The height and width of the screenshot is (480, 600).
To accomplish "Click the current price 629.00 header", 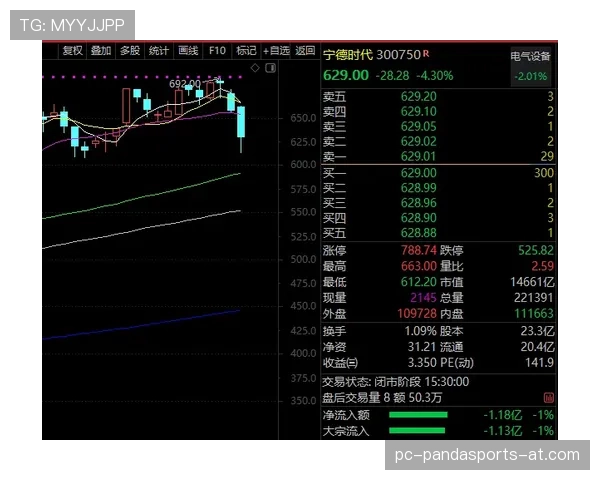I will click(346, 75).
